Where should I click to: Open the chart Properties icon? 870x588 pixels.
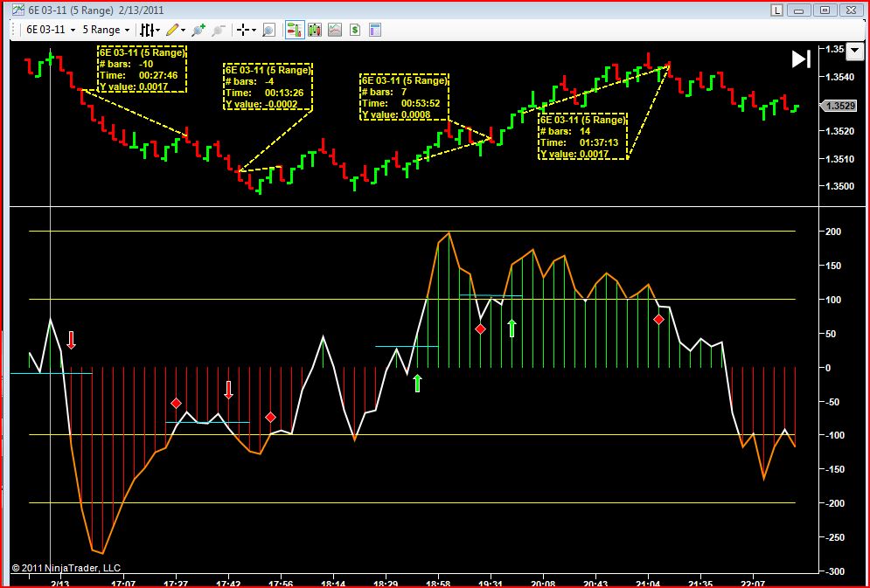point(375,30)
